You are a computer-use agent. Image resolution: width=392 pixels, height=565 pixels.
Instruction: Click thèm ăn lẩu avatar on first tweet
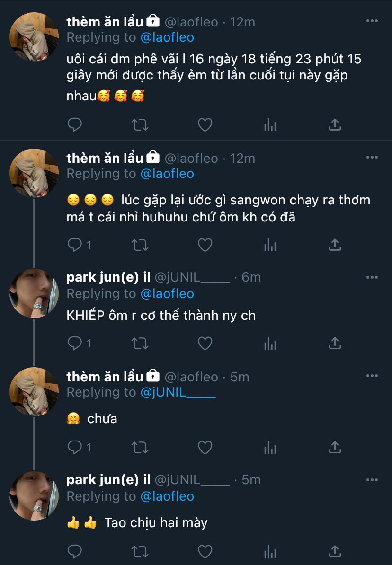(34, 37)
